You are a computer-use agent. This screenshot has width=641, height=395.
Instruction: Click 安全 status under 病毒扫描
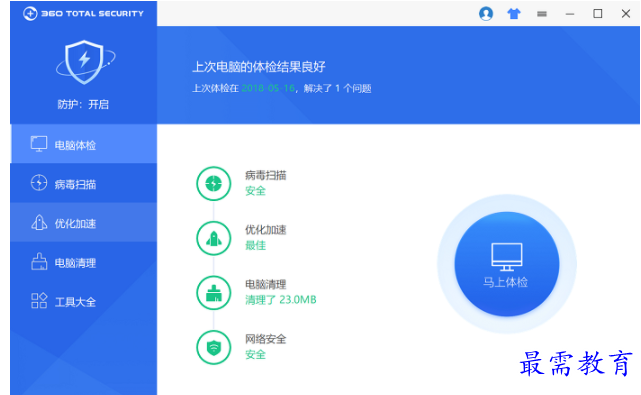point(255,191)
